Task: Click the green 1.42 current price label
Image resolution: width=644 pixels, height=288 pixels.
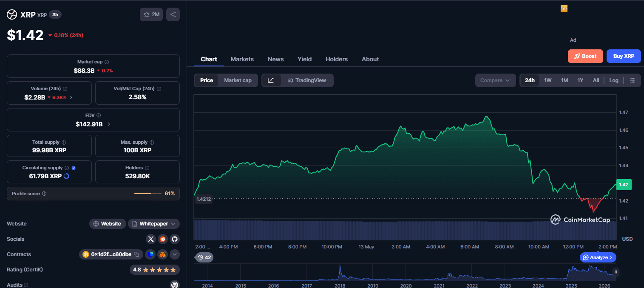Action: tap(624, 185)
